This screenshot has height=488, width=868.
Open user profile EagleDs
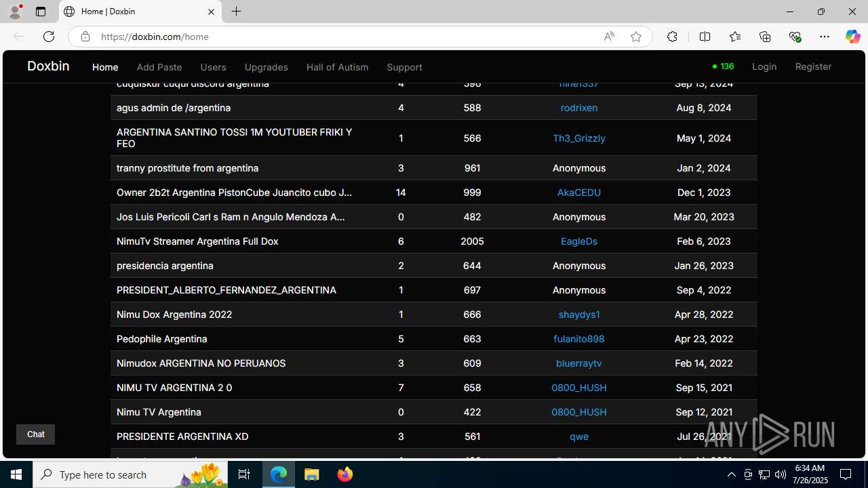[x=579, y=241]
